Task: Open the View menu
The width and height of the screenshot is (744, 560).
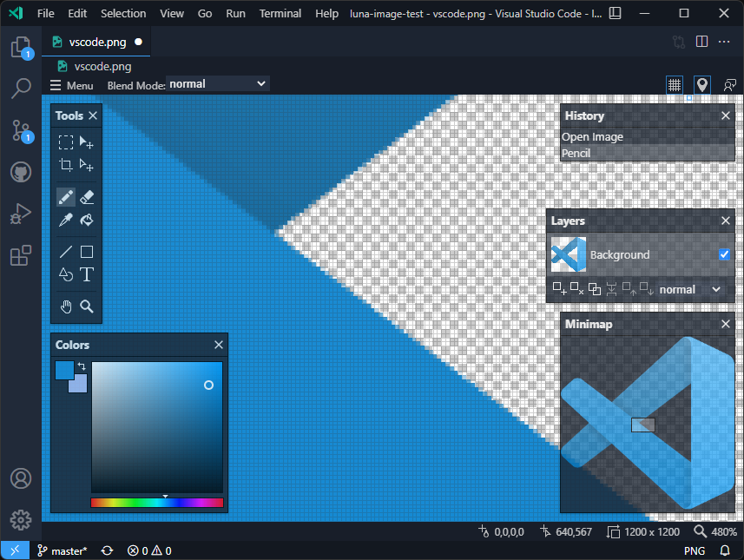Action: 172,13
